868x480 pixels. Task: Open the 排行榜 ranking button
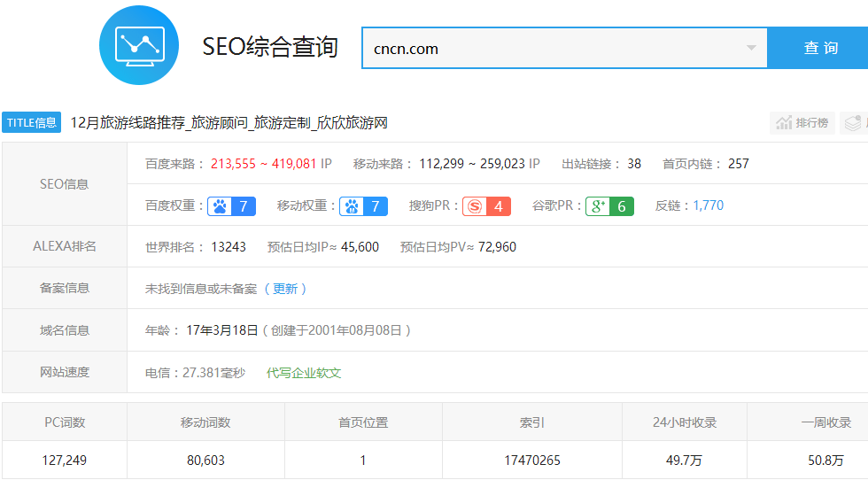pyautogui.click(x=802, y=122)
